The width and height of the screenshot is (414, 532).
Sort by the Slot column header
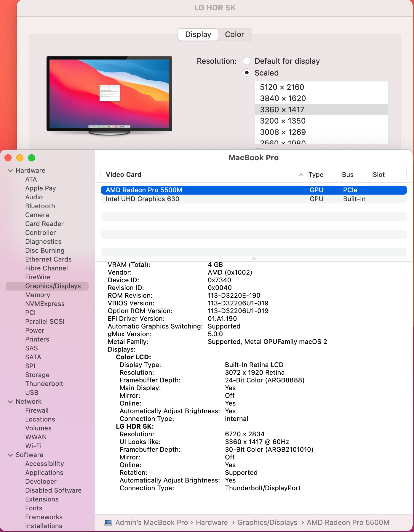[378, 174]
